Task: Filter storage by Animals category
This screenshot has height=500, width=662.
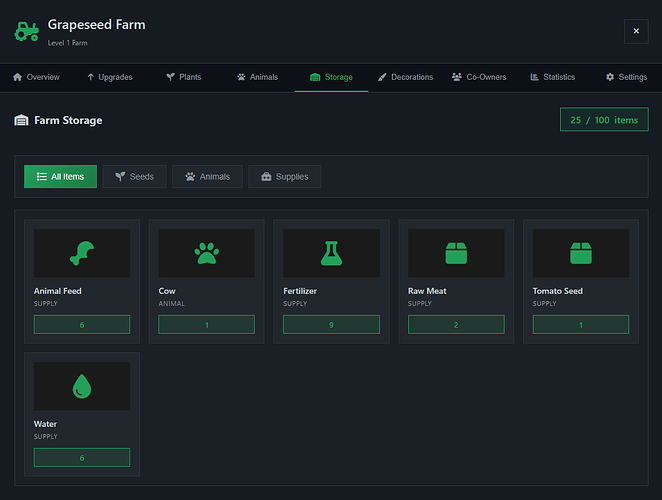Action: pos(207,177)
